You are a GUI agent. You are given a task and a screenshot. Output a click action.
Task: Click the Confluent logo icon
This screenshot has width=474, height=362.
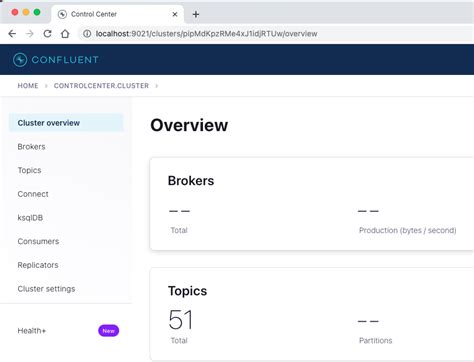[20, 60]
